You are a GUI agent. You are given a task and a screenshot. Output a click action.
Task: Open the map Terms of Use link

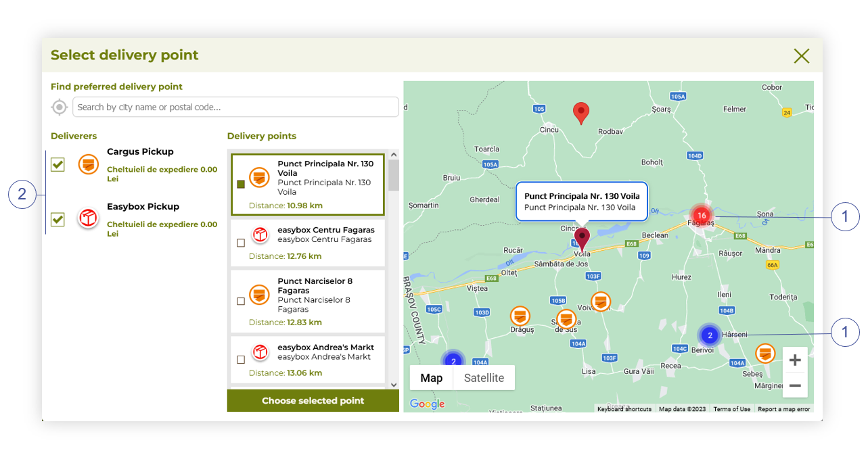(732, 409)
